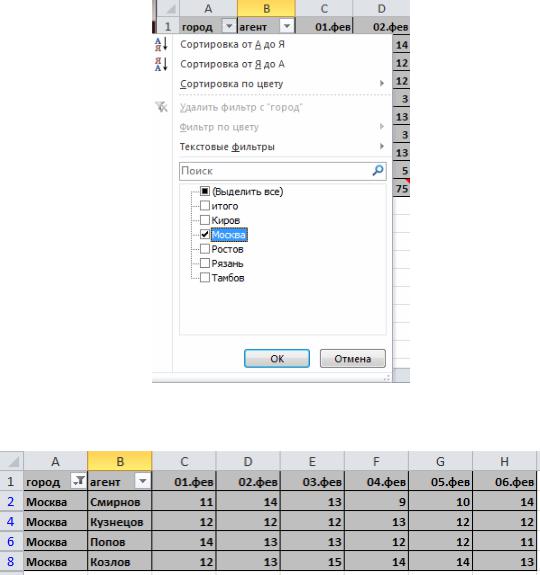The image size is (540, 575).
Task: Click the clear filter funnel icon
Action: tap(161, 107)
